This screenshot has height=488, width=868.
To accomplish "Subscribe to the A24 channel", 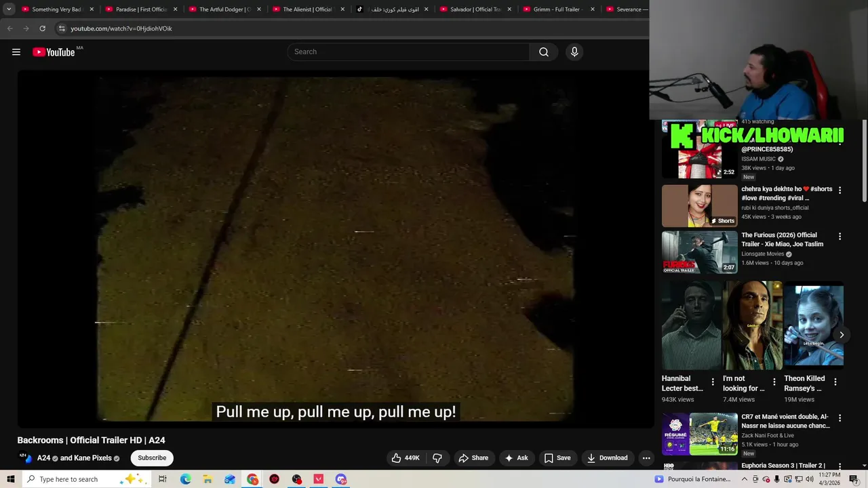I will click(152, 458).
